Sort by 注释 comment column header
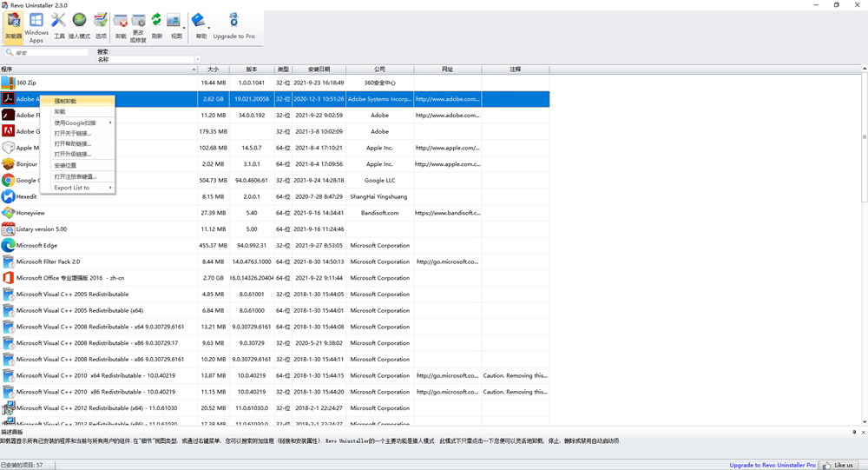The height and width of the screenshot is (470, 868). click(x=516, y=70)
